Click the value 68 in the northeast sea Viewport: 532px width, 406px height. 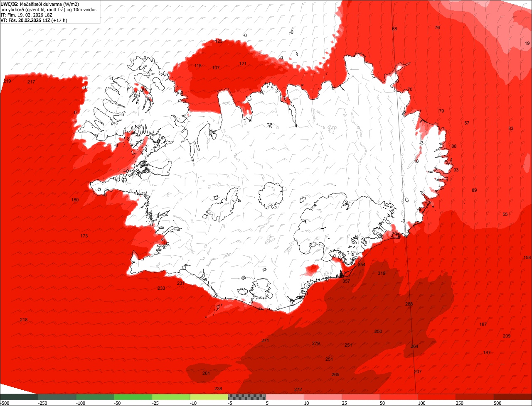pos(394,29)
